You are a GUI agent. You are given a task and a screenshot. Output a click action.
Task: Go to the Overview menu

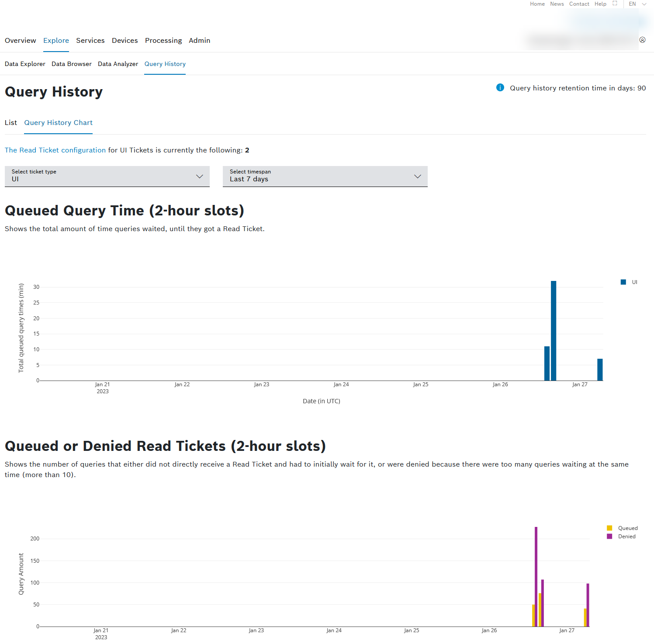pyautogui.click(x=21, y=41)
